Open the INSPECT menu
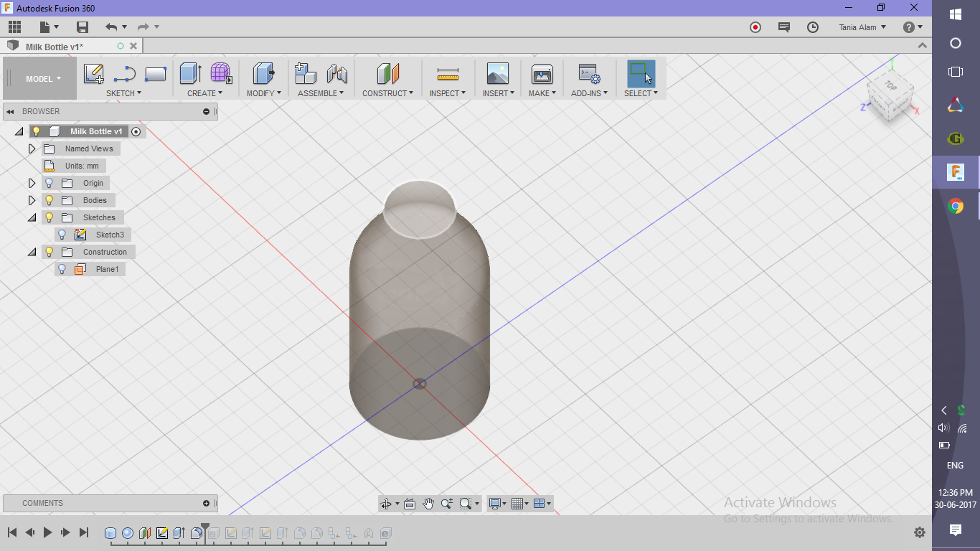980x551 pixels. (448, 93)
